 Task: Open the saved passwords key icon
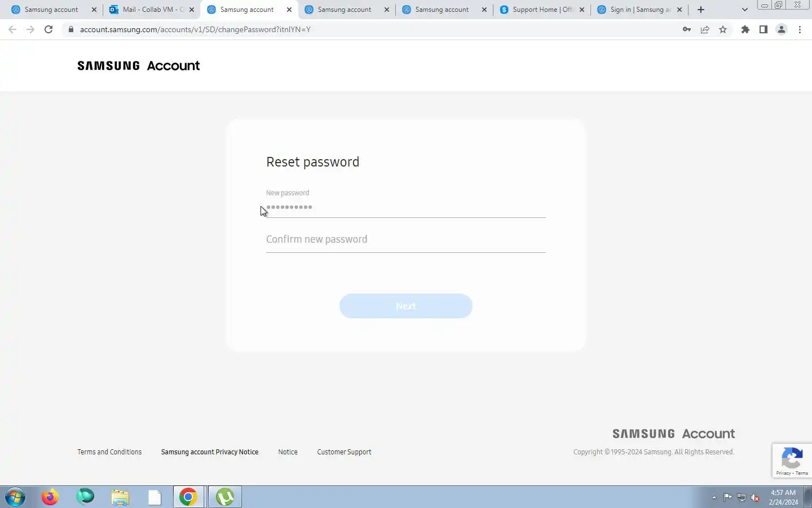(687, 29)
